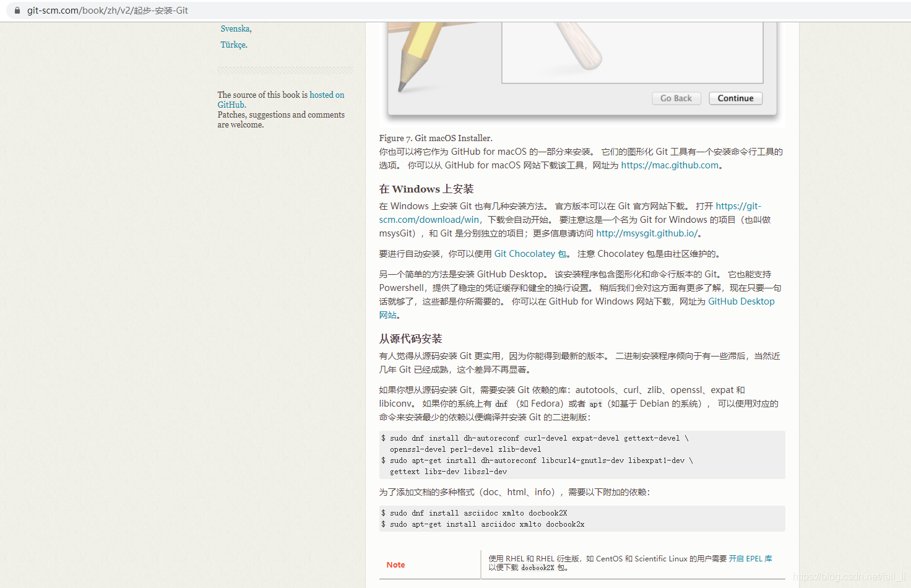The image size is (911, 588).
Task: Click the 'sudo dnf install asciidoc xmlto docbook2X' line
Action: coord(474,513)
